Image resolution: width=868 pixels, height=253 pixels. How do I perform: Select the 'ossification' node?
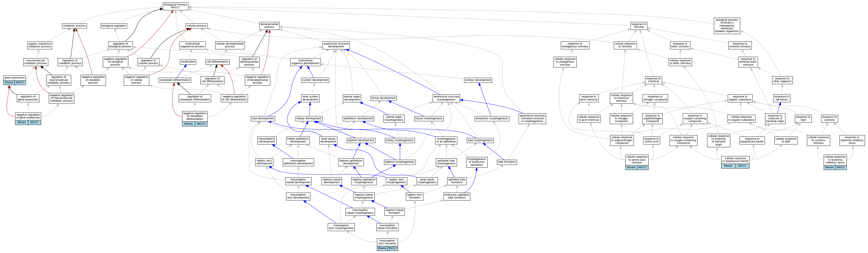coord(188,62)
